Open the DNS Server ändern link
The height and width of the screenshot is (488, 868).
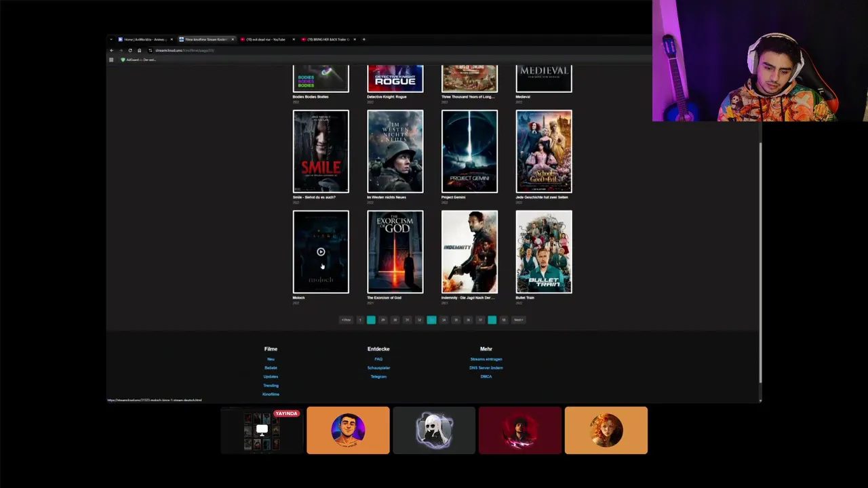[486, 368]
